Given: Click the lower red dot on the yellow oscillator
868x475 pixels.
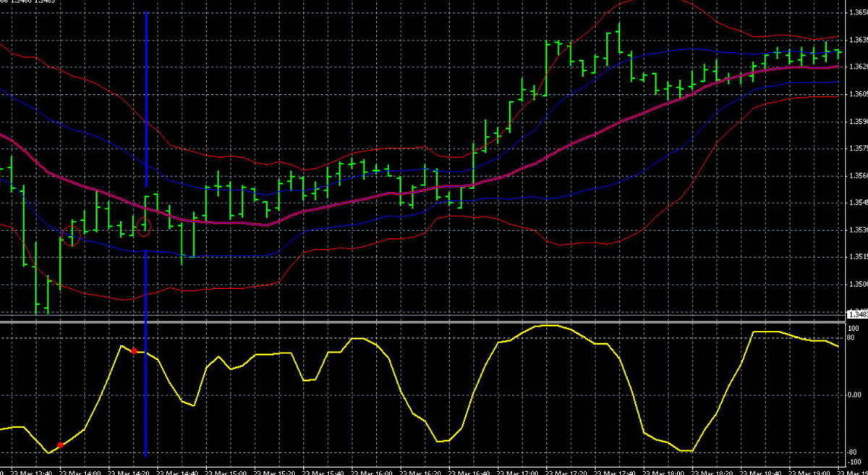Looking at the screenshot, I should 61,445.
